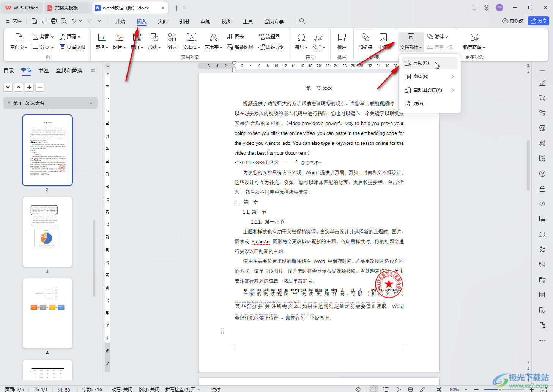Insert a chart via 图表 icon
The image size is (553, 392).
point(236,37)
